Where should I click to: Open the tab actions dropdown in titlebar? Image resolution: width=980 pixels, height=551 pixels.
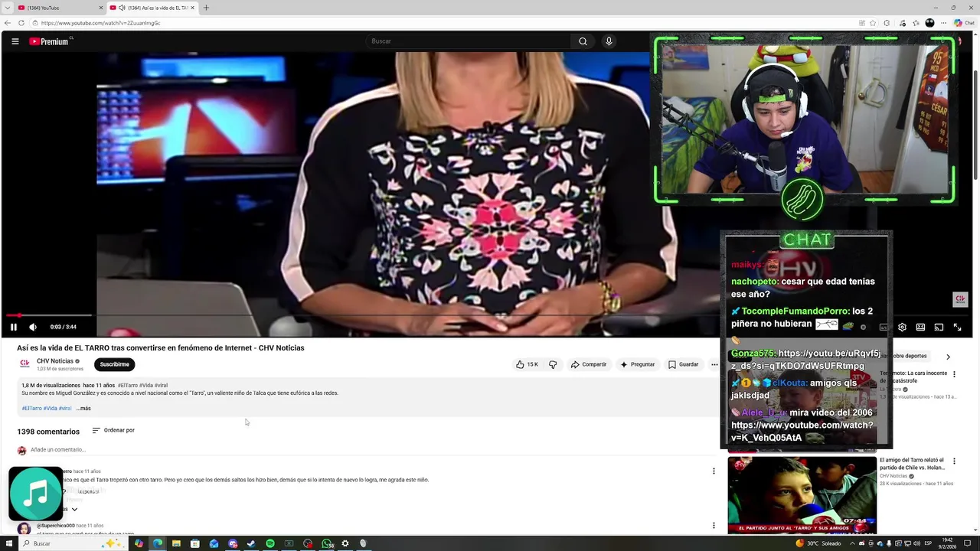coord(7,8)
